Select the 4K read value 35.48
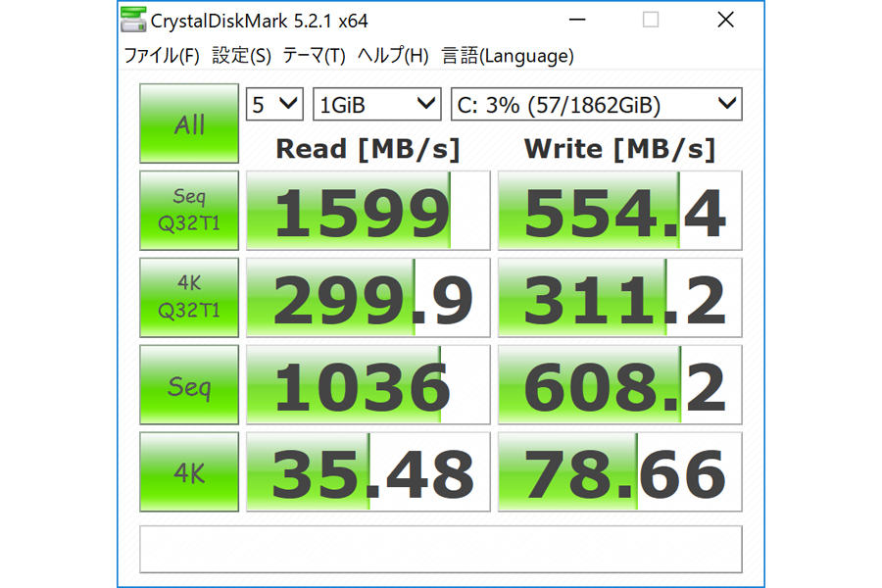Screen dimensions: 882x588 coord(367,472)
